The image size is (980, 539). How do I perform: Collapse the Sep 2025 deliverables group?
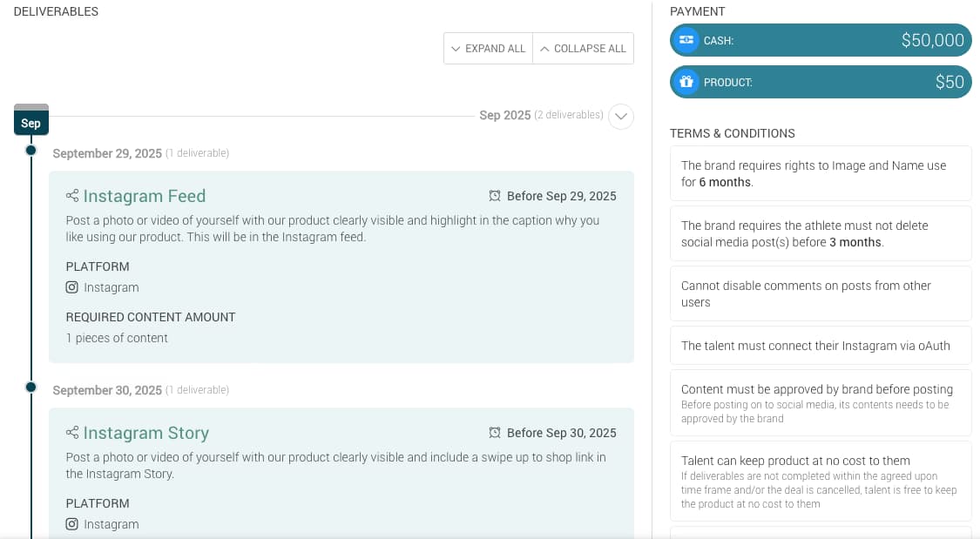pyautogui.click(x=621, y=116)
